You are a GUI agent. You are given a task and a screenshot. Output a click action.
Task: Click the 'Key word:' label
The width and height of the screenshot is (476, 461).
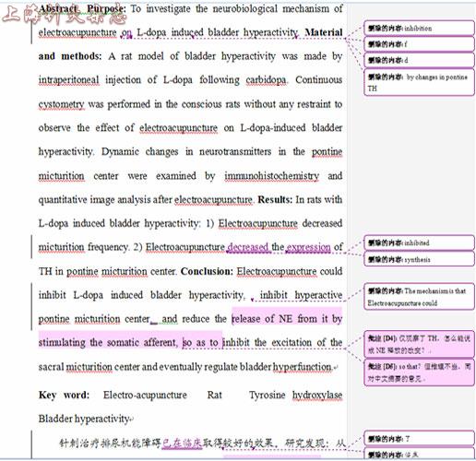(x=64, y=395)
